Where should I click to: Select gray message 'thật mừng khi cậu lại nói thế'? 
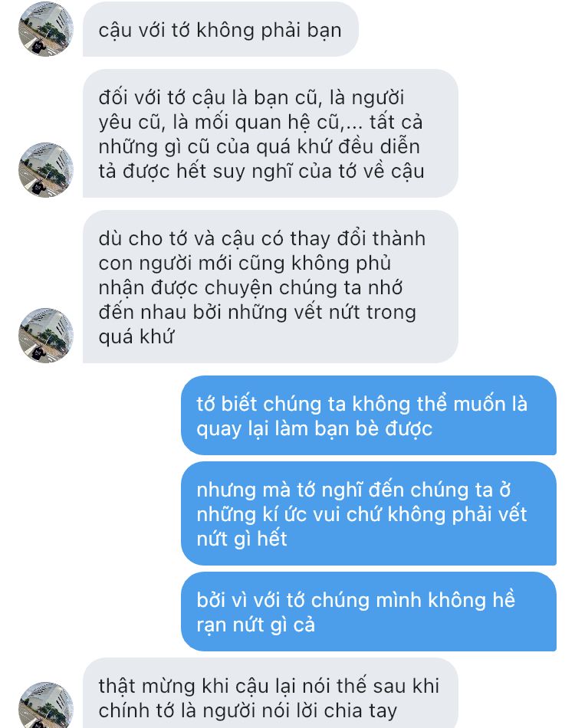pyautogui.click(x=271, y=694)
